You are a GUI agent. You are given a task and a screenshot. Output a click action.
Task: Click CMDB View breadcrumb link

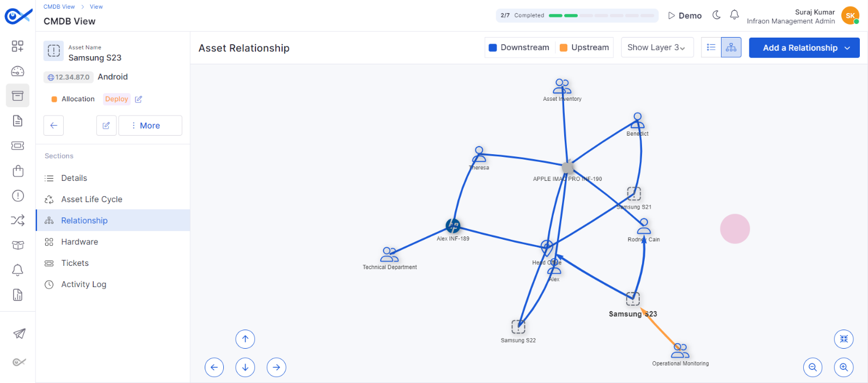pyautogui.click(x=59, y=7)
